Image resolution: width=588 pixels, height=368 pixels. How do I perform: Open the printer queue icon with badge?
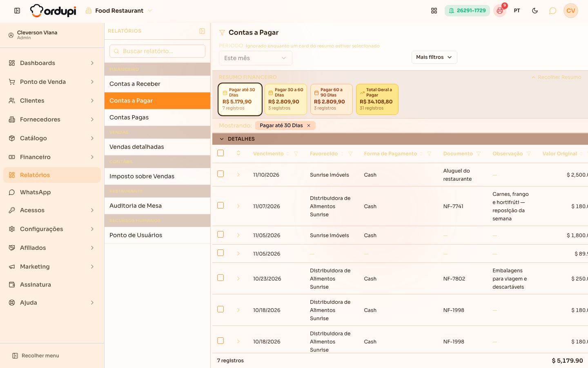[500, 11]
